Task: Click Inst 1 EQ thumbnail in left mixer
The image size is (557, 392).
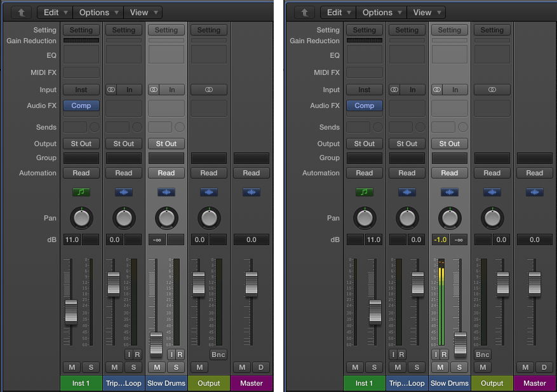Action: pyautogui.click(x=81, y=55)
